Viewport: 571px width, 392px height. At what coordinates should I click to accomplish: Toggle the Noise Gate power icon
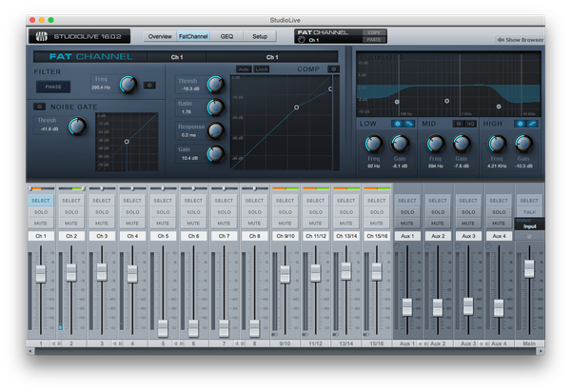[39, 107]
